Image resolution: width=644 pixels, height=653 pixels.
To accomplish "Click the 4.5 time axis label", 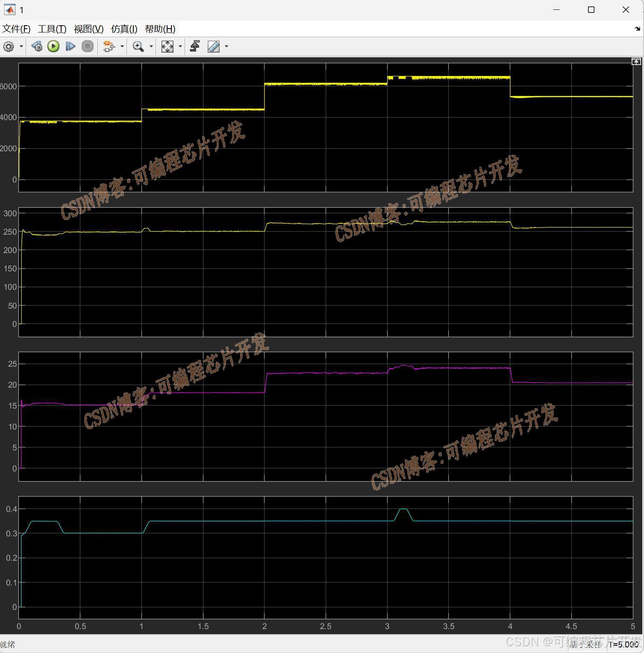I will 571,627.
